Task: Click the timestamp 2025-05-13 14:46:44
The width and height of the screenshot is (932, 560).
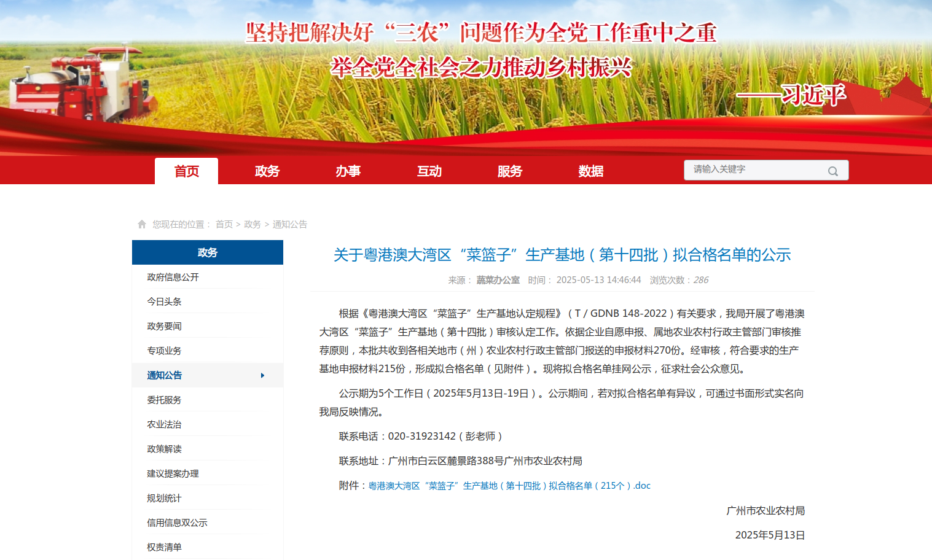Action: coord(598,280)
